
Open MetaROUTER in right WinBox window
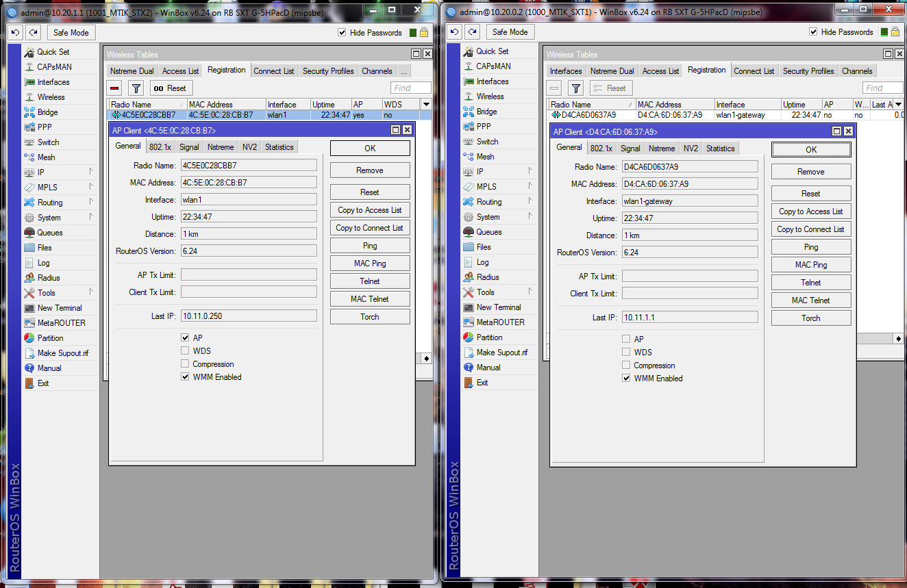(501, 322)
